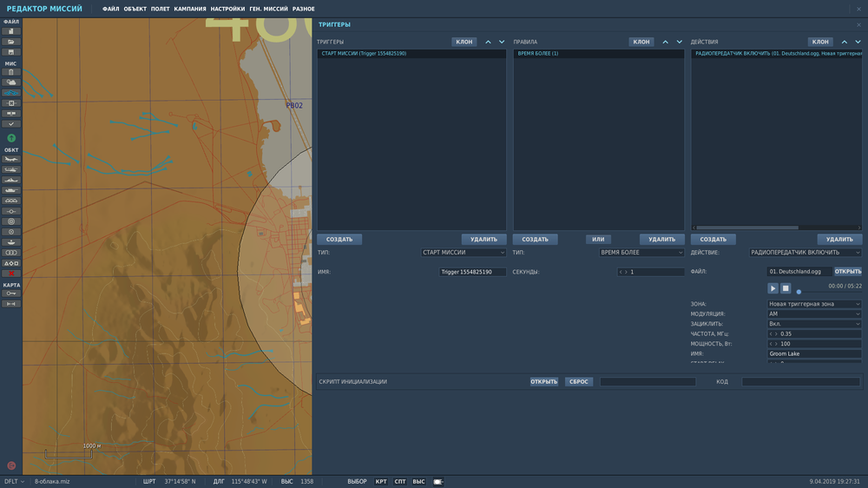868x488 pixels.
Task: Open the ЗАЦИКЛИТЬ loop dropdown
Action: (x=813, y=324)
